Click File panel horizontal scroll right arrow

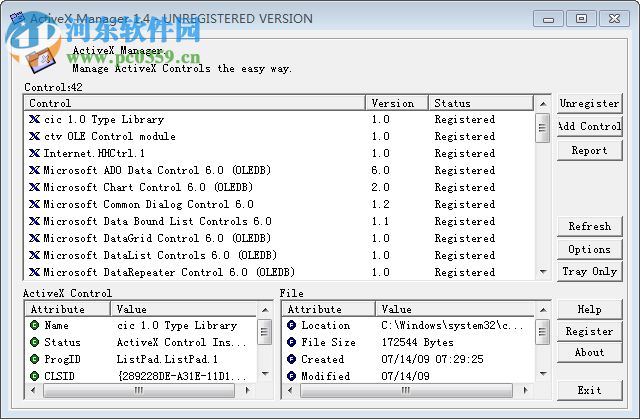[525, 390]
